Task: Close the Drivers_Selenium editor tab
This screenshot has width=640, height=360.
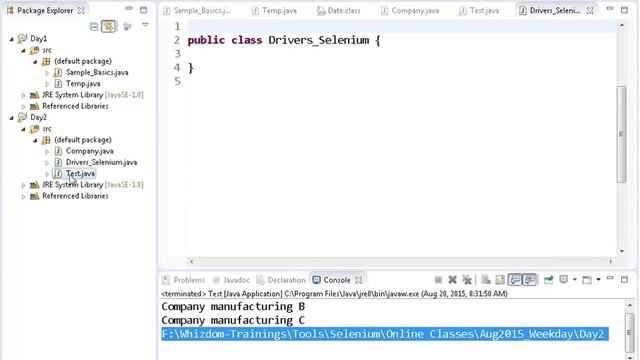Action: click(590, 11)
